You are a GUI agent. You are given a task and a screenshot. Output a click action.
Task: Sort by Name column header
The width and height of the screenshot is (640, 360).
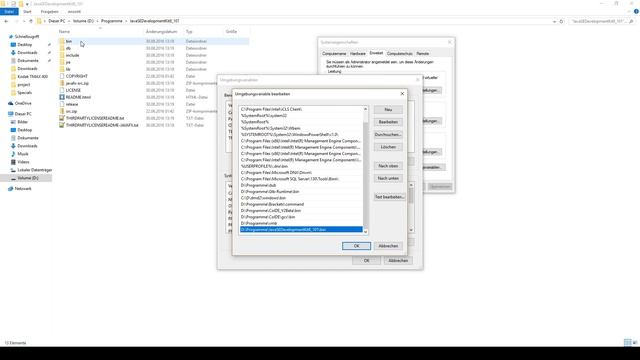pos(64,31)
